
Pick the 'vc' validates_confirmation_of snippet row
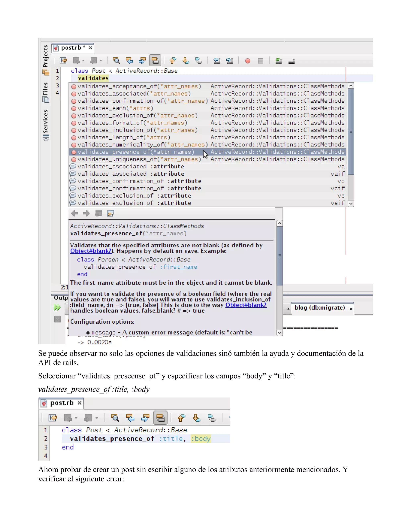coord(207,181)
